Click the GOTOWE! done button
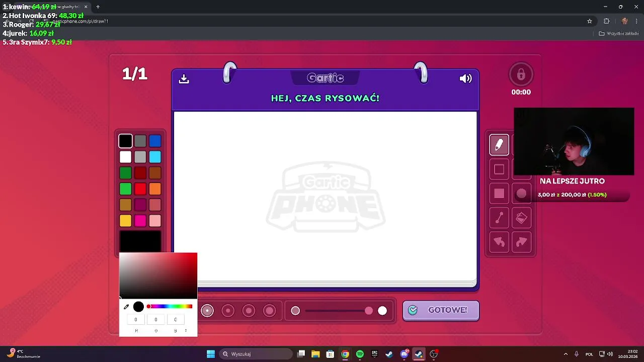The image size is (644, 362). (441, 310)
